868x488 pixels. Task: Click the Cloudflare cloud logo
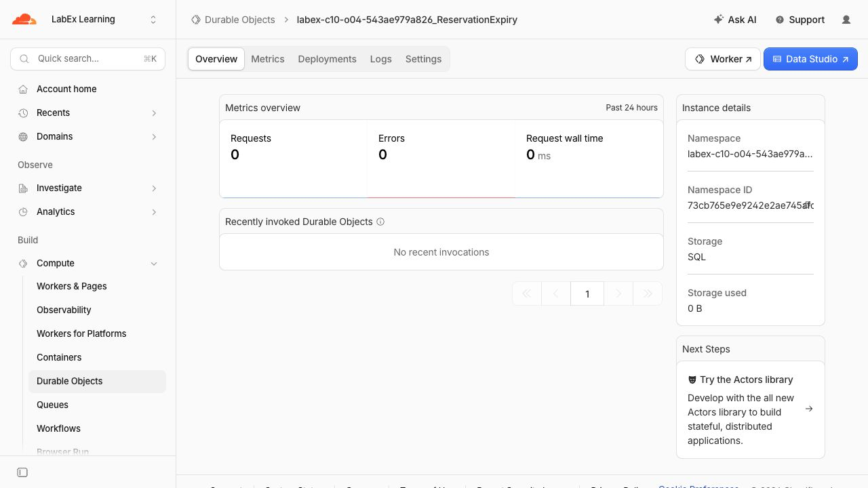24,19
